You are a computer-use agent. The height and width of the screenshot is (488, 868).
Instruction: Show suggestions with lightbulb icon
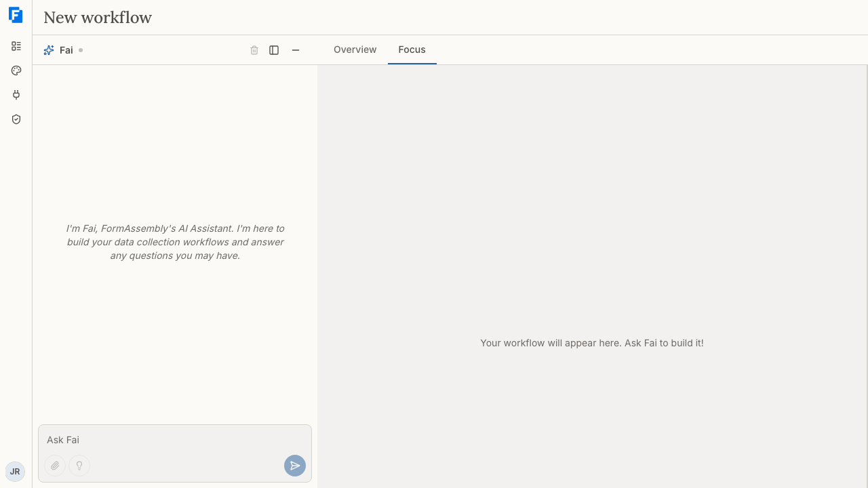(79, 466)
